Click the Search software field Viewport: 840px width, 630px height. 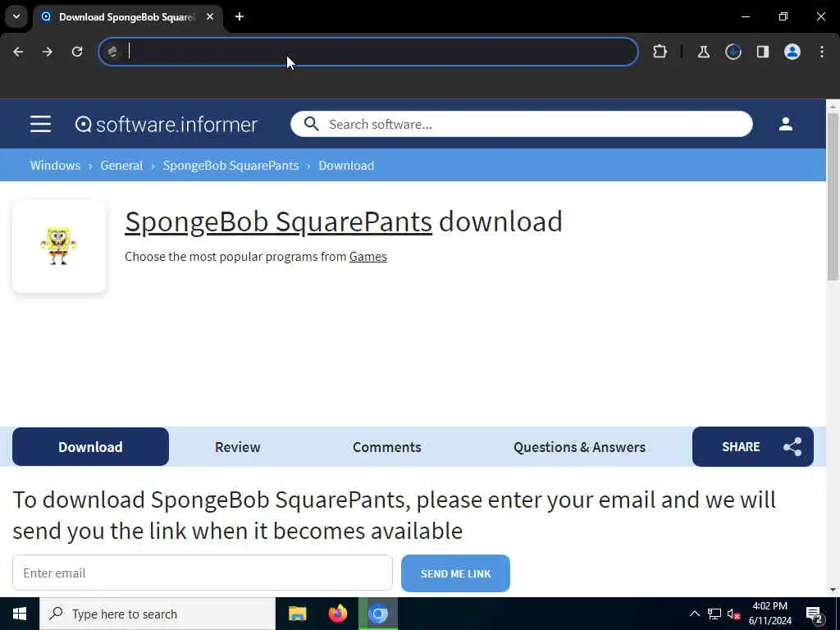click(x=521, y=125)
